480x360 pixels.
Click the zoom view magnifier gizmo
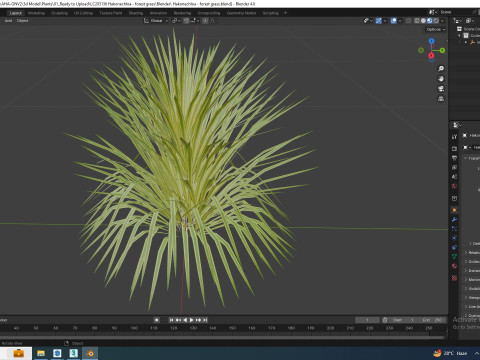click(441, 69)
